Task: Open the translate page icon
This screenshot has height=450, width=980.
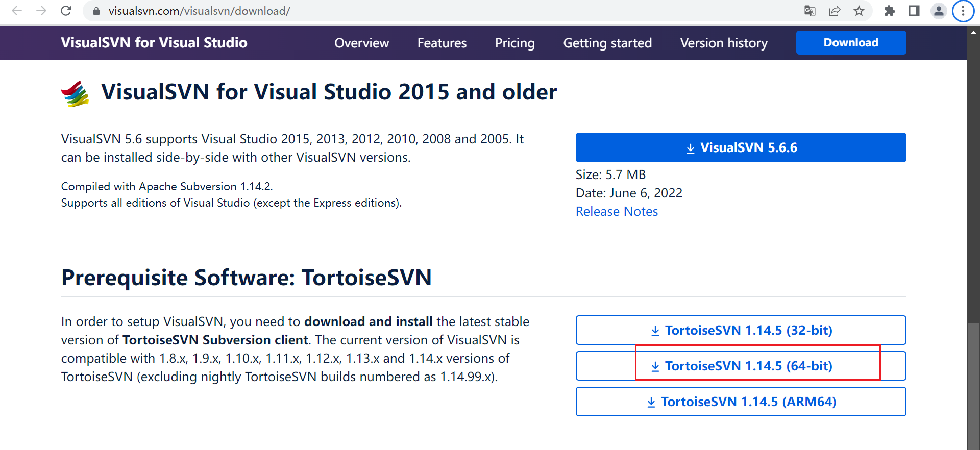Action: [x=810, y=11]
